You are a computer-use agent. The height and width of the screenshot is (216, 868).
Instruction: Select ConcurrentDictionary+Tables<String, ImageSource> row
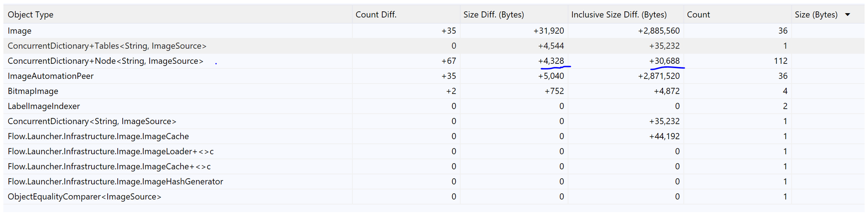tap(434, 46)
